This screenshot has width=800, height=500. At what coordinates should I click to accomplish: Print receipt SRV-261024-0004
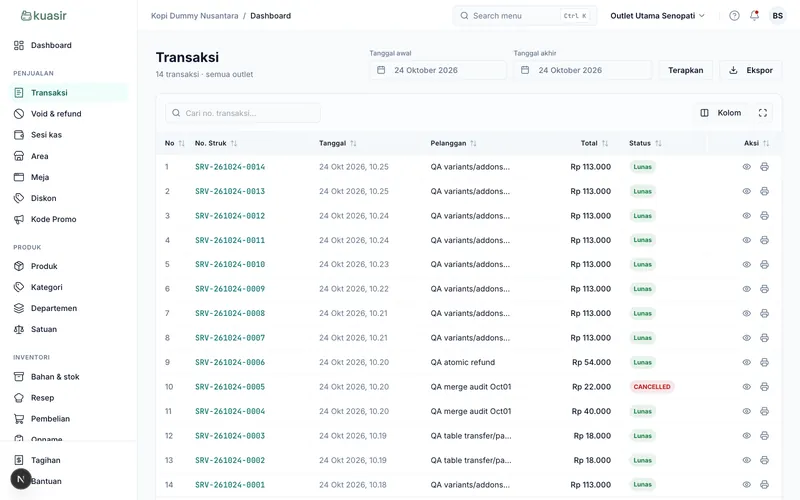point(764,411)
